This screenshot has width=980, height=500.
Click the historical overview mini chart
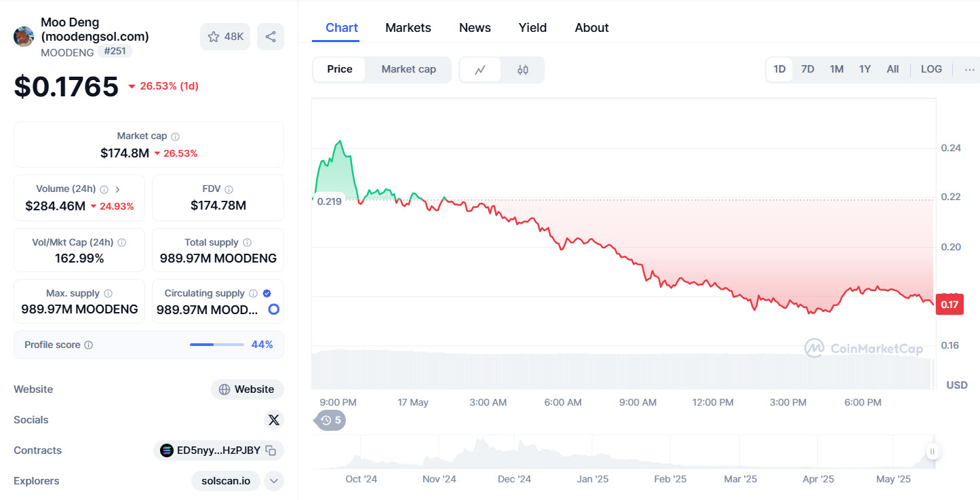tap(623, 453)
